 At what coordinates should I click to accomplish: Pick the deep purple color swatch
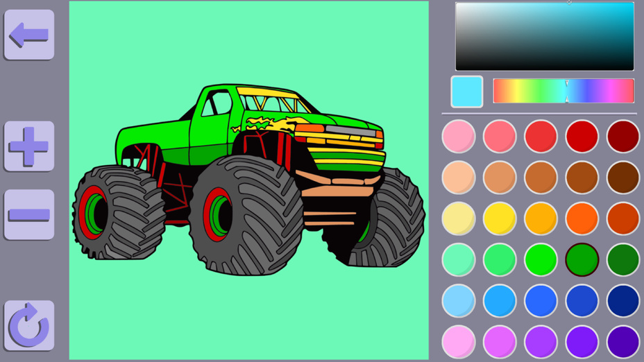click(x=622, y=342)
